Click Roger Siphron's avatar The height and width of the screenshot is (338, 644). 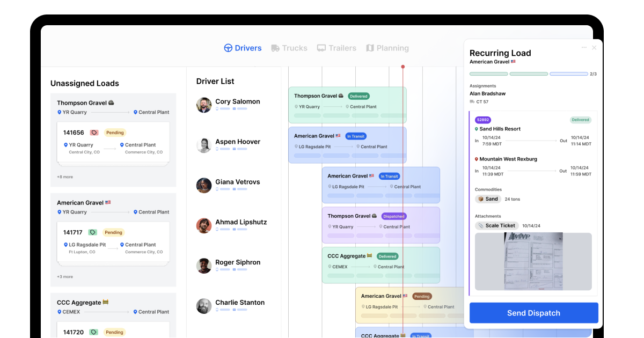(204, 266)
